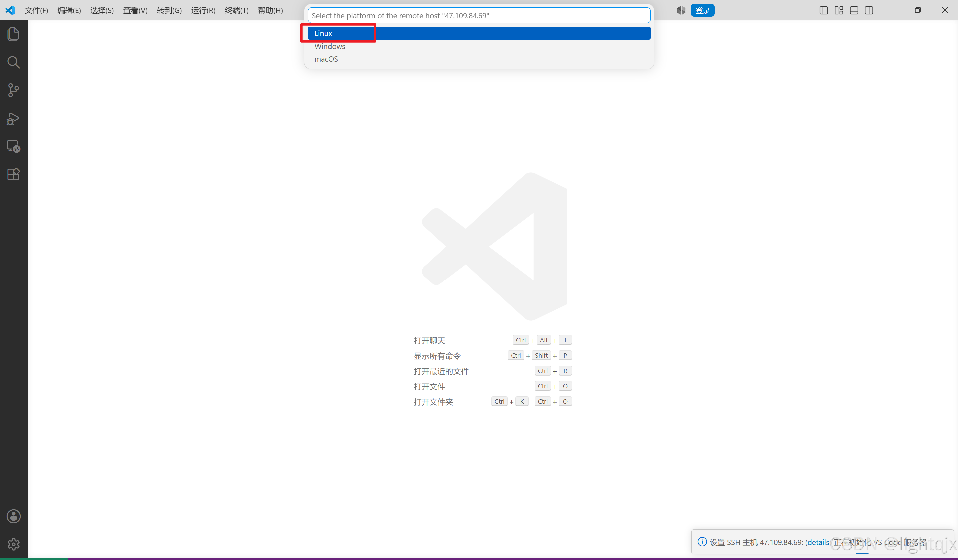This screenshot has width=958, height=560.
Task: Open the 编辑(E) menu
Action: (x=69, y=10)
